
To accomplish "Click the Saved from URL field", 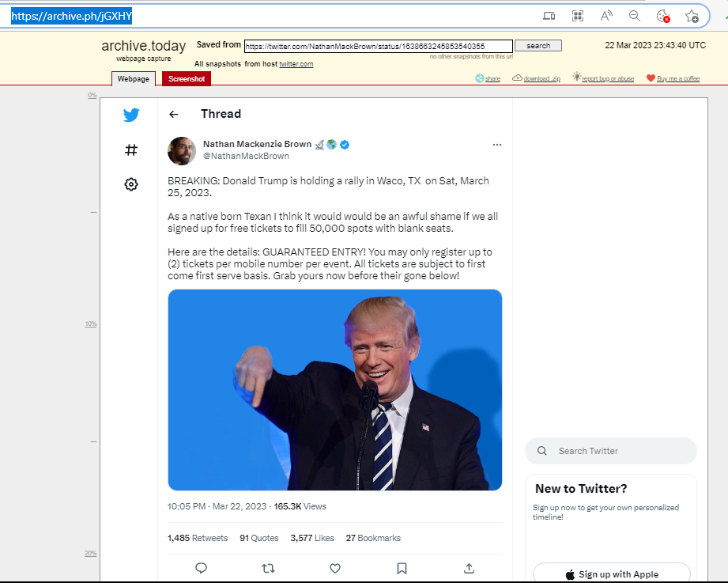I will pos(379,46).
